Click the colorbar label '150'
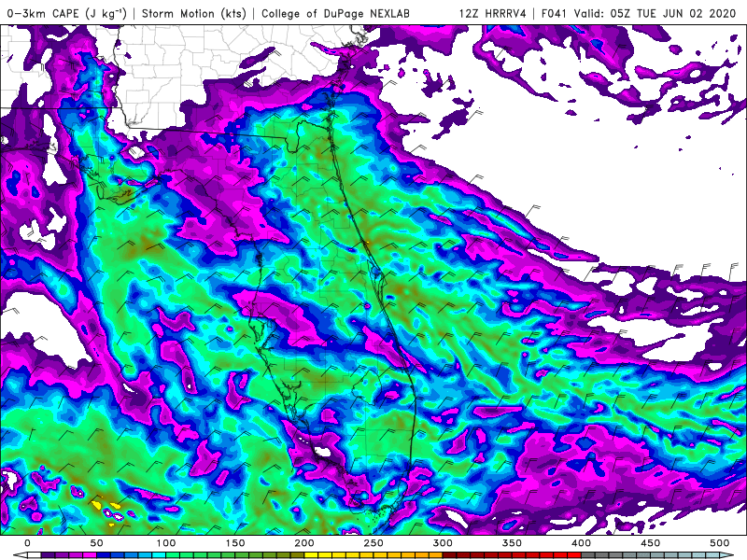Image resolution: width=747 pixels, height=560 pixels. click(x=235, y=543)
